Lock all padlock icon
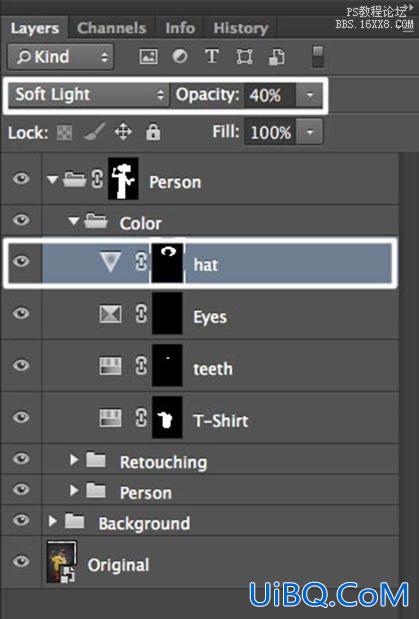419x619 pixels. [x=153, y=132]
